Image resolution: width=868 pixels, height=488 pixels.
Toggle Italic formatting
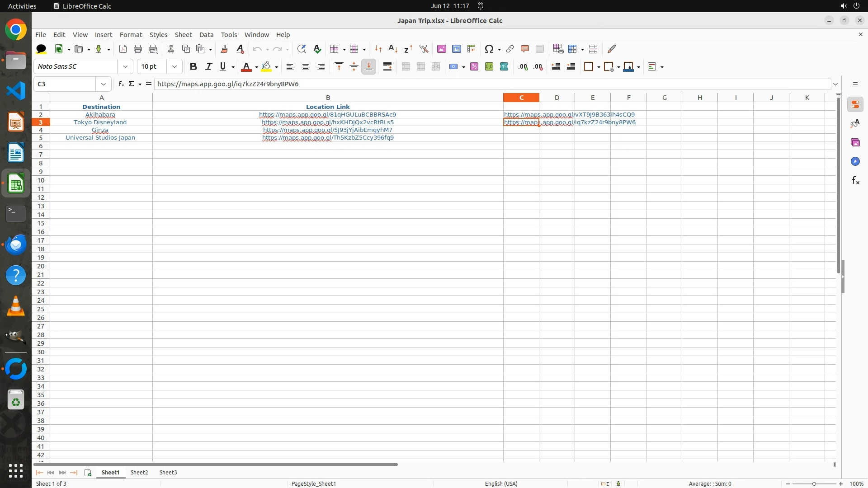tap(208, 66)
